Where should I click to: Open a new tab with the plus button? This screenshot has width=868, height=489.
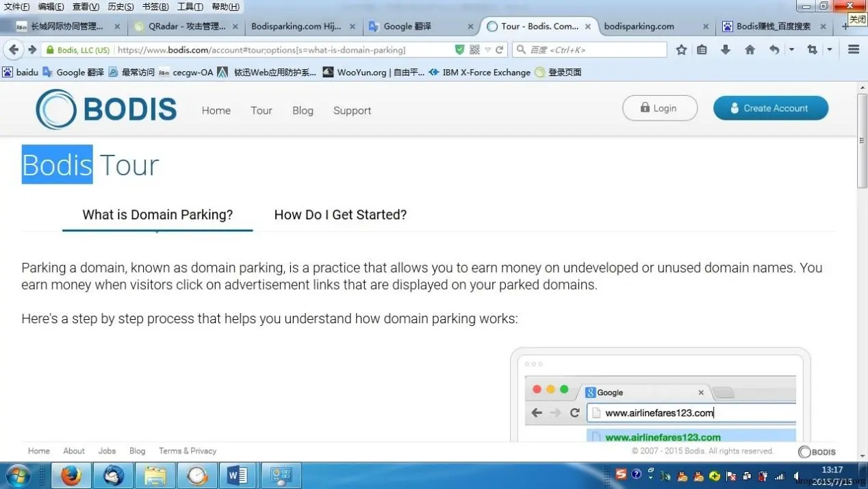[845, 27]
